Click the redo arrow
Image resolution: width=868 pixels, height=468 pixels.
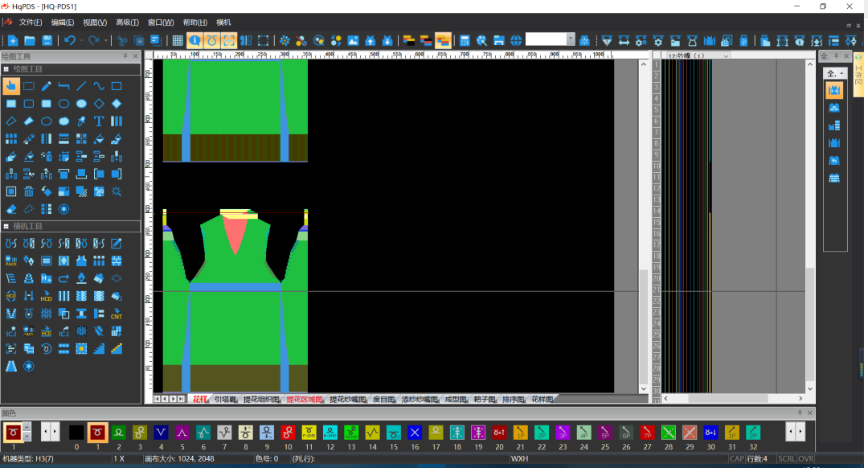[x=94, y=40]
